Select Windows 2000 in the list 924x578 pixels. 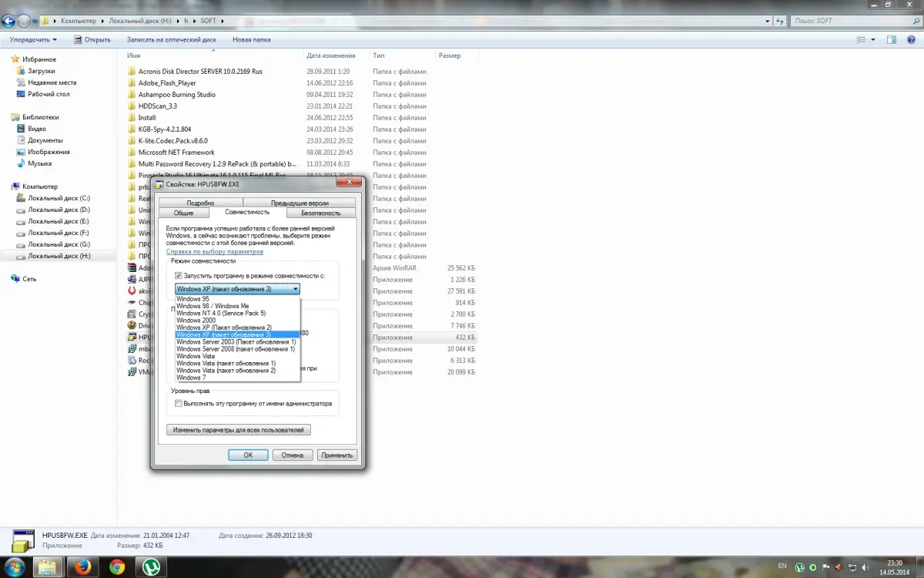pos(237,320)
